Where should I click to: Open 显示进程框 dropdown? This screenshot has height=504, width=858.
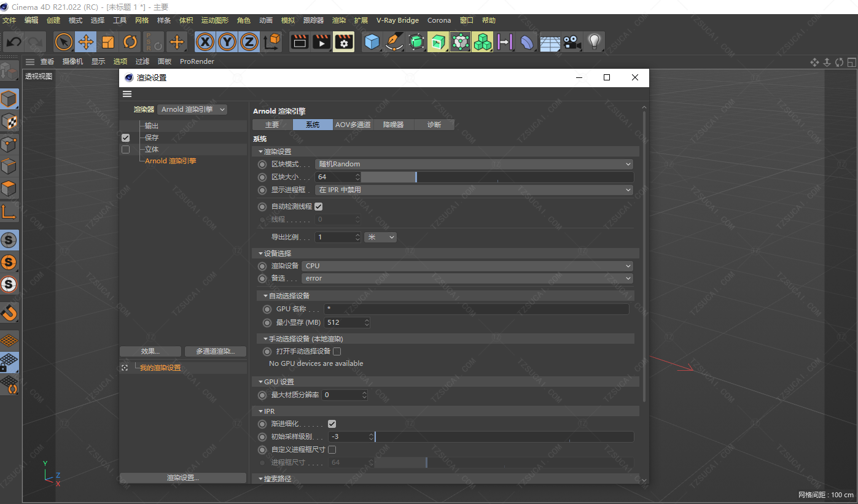474,190
